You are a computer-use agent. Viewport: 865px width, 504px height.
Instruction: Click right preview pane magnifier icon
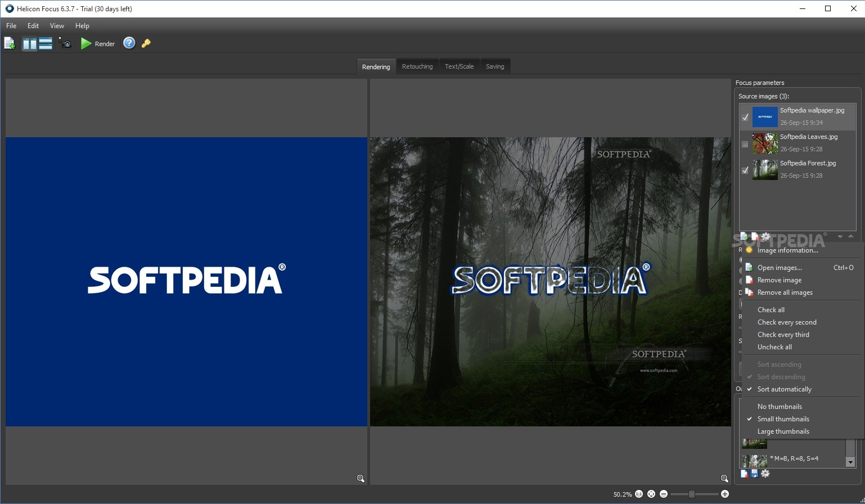(724, 479)
